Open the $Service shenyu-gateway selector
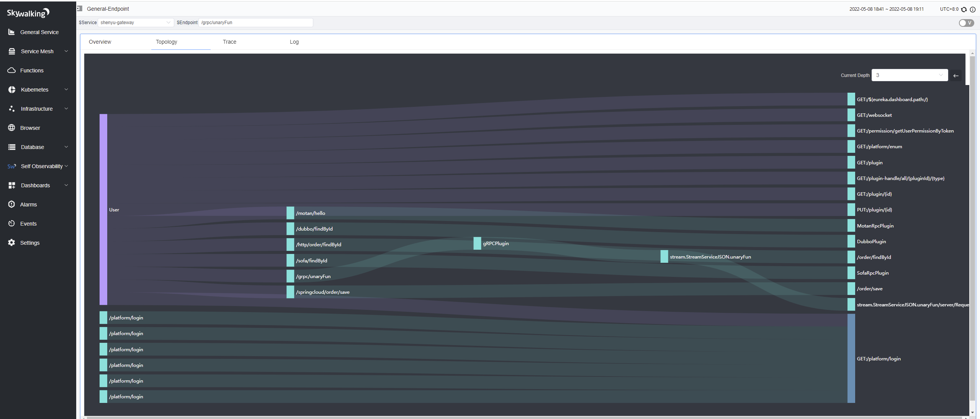This screenshot has width=980, height=419. coord(136,23)
